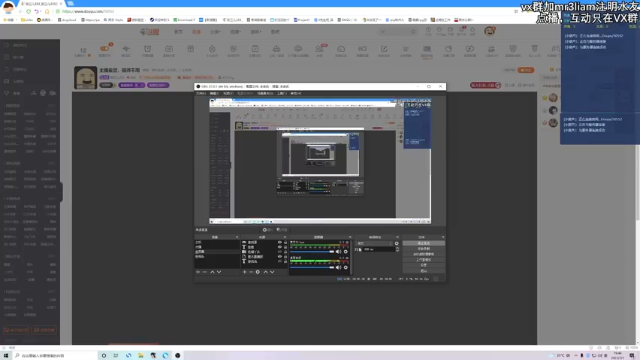
Task: Open gear options of the lower mixer channel
Action: click(x=346, y=267)
